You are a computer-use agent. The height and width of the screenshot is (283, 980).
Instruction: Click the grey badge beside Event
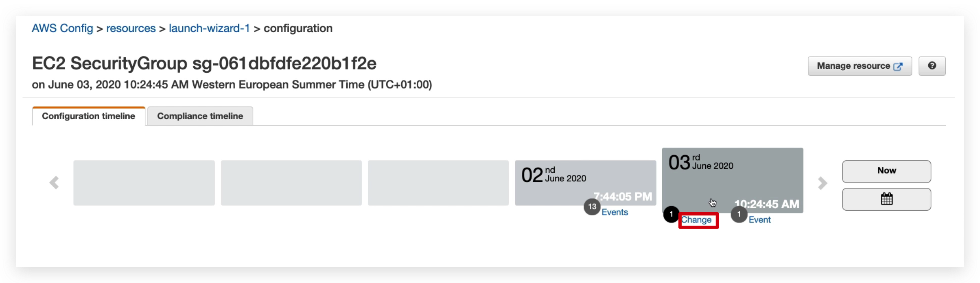click(x=739, y=214)
